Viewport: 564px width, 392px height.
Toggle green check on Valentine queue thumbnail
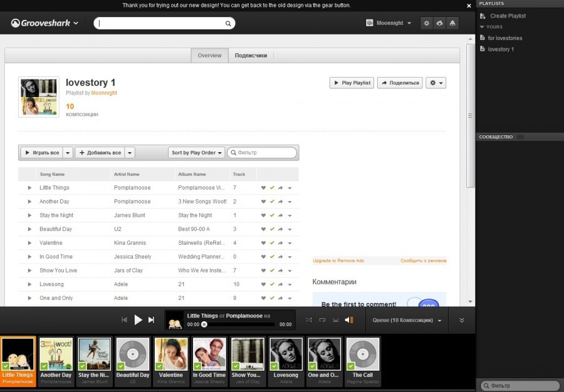click(159, 366)
